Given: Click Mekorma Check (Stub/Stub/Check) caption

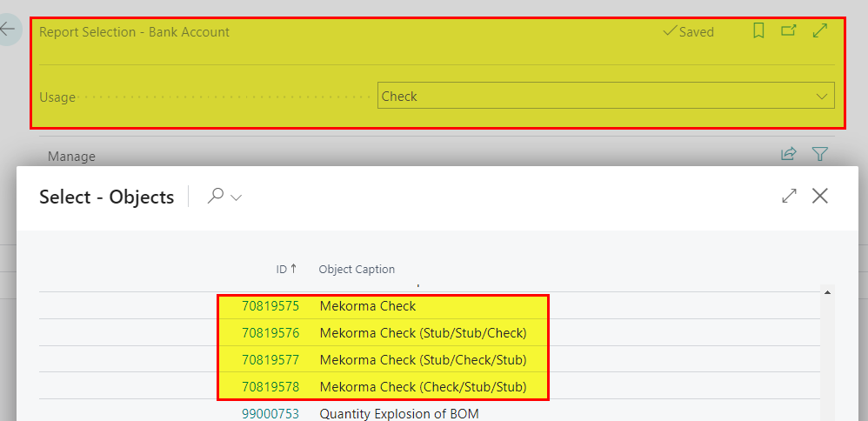Looking at the screenshot, I should (x=423, y=333).
